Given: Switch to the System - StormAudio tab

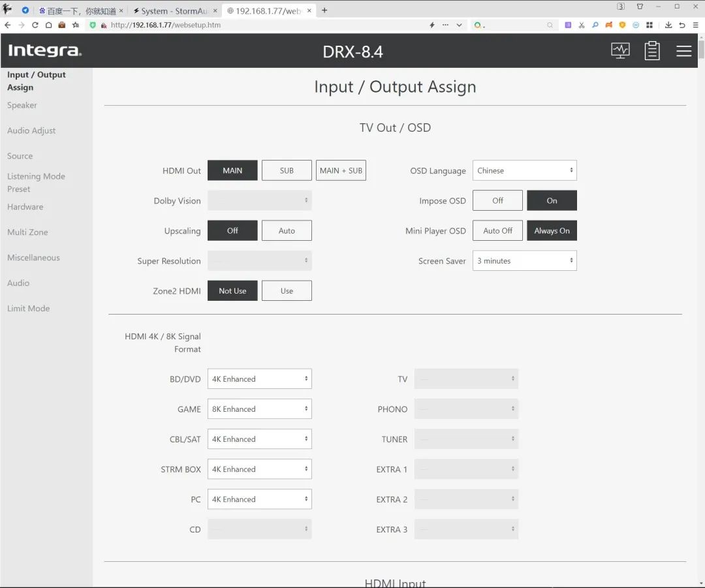Looking at the screenshot, I should coord(175,11).
